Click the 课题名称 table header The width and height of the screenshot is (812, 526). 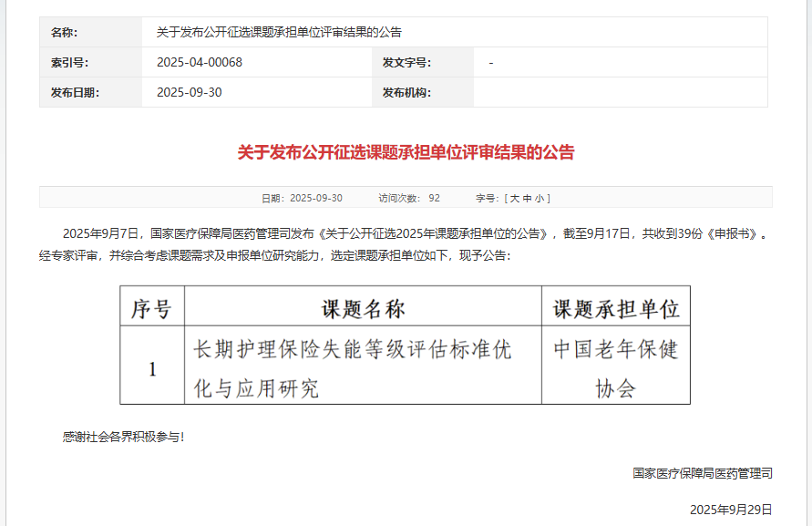[x=363, y=309]
